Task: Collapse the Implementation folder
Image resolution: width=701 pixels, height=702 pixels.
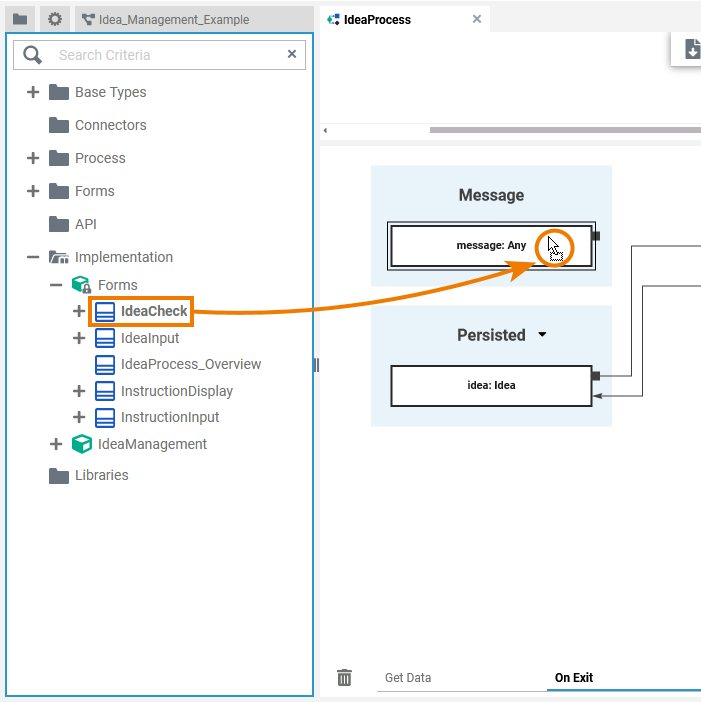Action: [x=33, y=257]
